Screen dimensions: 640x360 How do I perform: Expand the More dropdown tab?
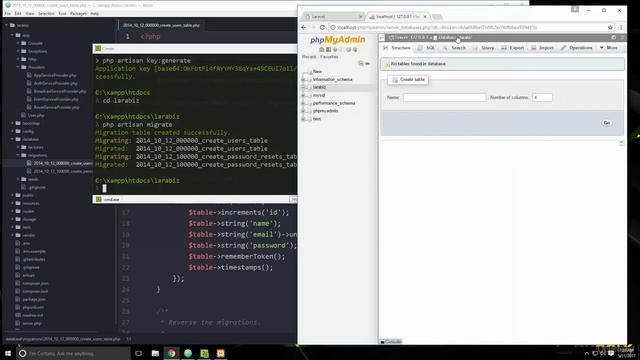click(x=609, y=48)
